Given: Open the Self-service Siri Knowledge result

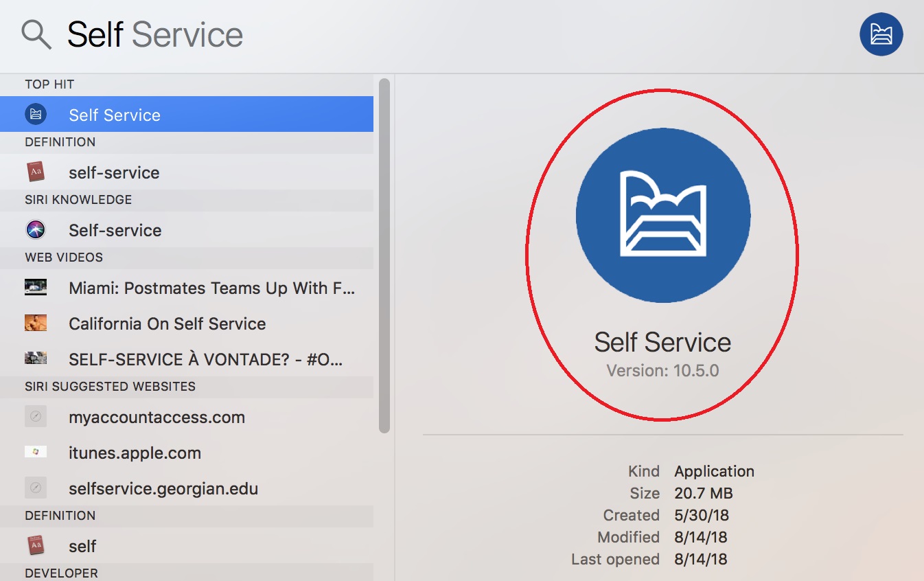Looking at the screenshot, I should [x=187, y=230].
